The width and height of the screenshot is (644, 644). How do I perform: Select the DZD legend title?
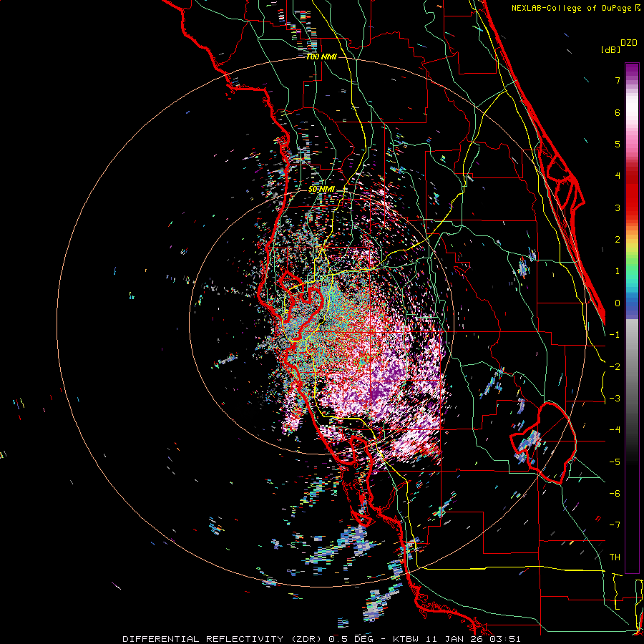[x=629, y=43]
